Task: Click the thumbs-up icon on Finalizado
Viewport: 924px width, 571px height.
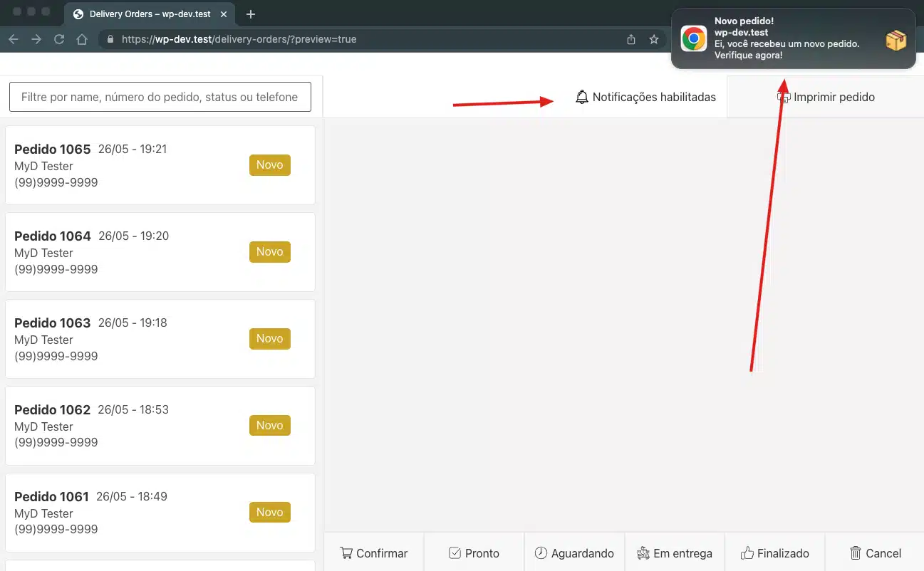Action: click(x=747, y=553)
